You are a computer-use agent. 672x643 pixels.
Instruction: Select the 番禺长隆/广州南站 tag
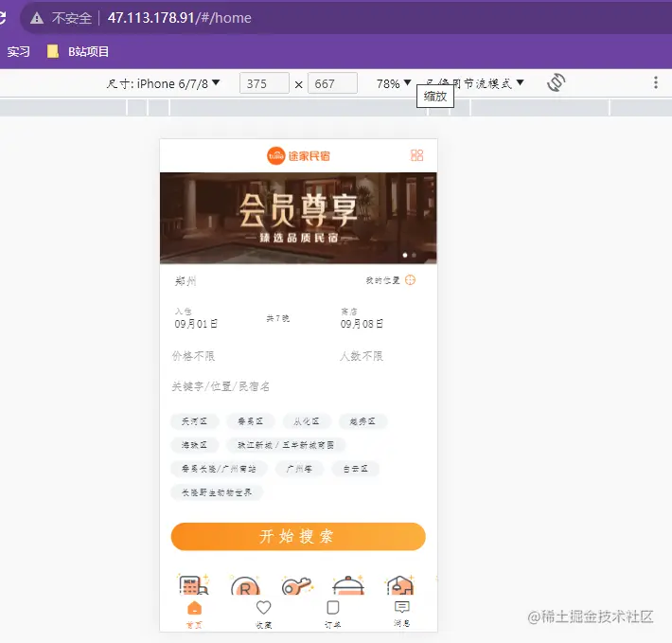point(219,469)
